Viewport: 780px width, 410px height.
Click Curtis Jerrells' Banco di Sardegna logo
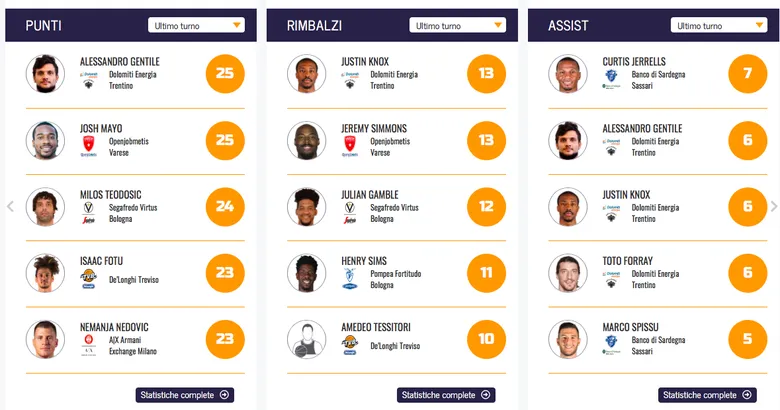tap(611, 80)
